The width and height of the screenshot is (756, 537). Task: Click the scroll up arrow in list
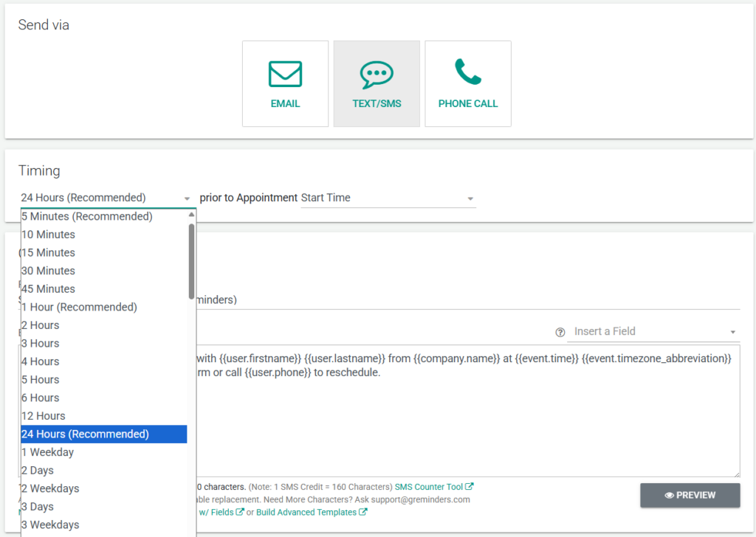(191, 215)
